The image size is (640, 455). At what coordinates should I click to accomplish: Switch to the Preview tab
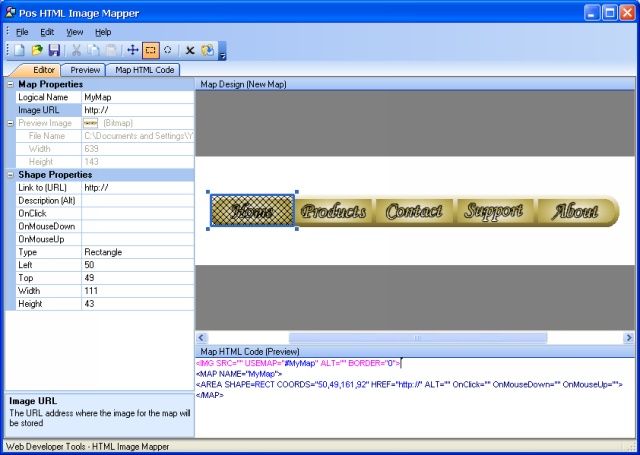[x=84, y=70]
